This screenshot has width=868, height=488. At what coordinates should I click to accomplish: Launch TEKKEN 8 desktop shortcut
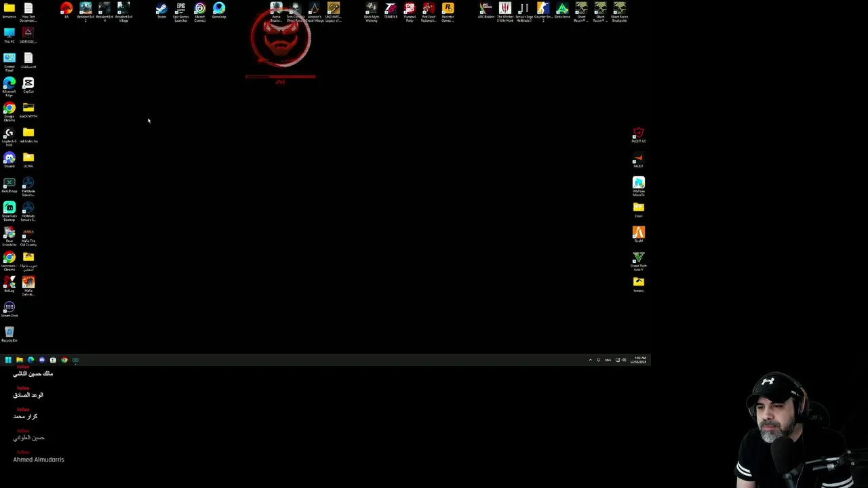pyautogui.click(x=391, y=10)
